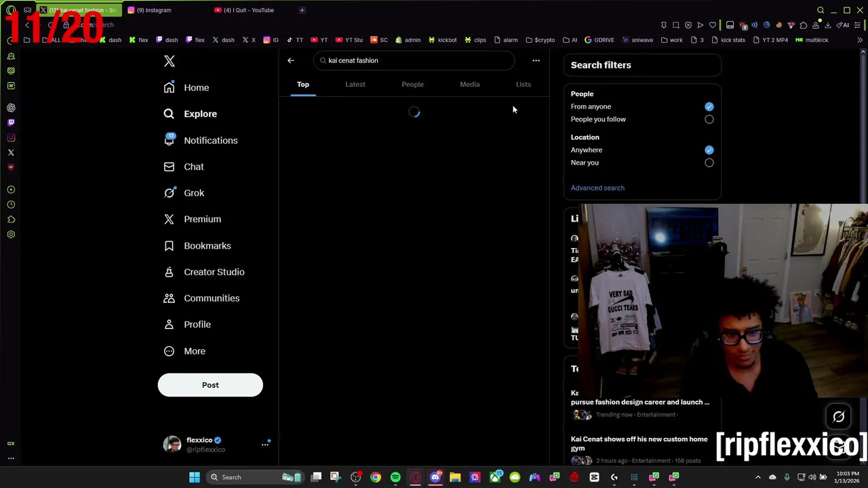This screenshot has height=488, width=868.
Task: Open Profile in the X sidebar
Action: pos(187,325)
